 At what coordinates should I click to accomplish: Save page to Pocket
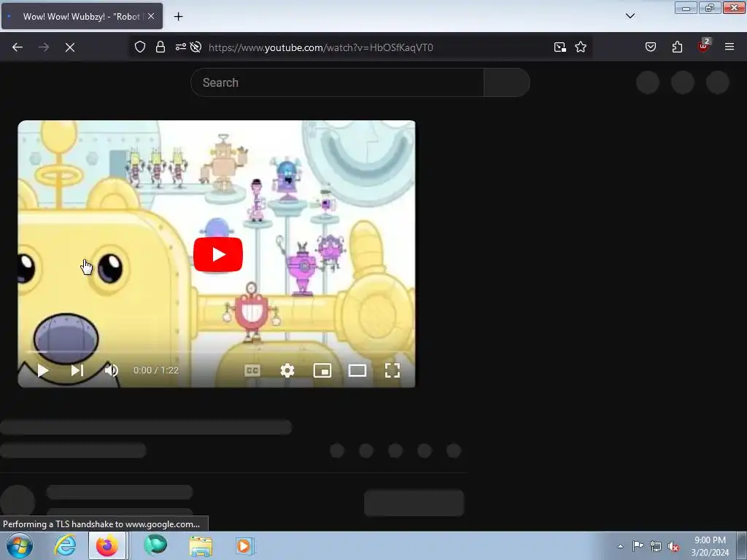651,47
